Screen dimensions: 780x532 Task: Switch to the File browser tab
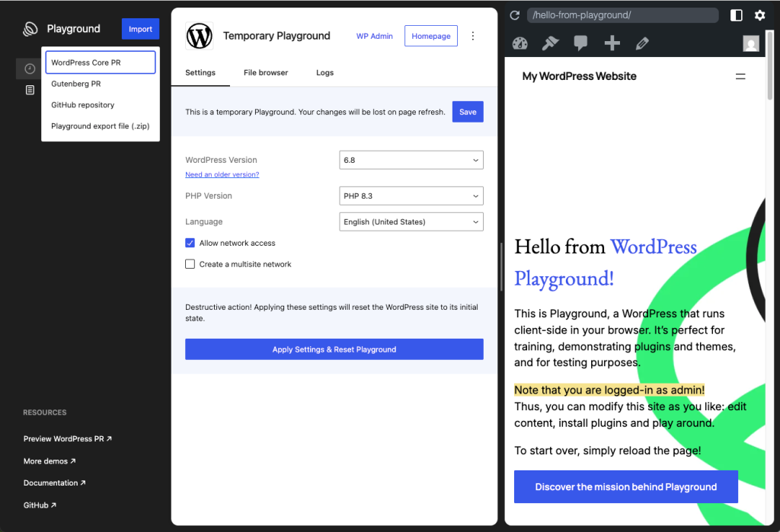(x=266, y=72)
